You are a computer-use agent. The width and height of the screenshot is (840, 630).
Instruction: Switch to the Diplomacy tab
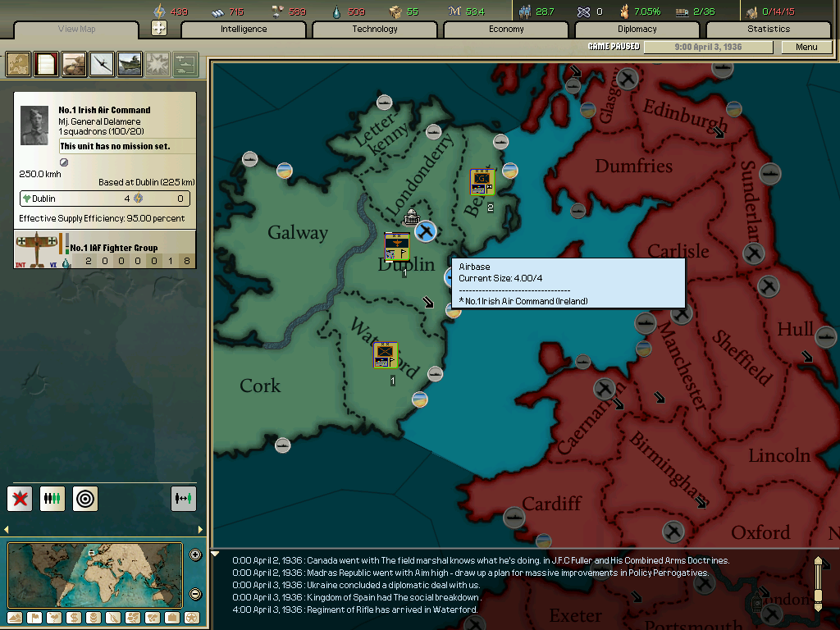pos(637,29)
